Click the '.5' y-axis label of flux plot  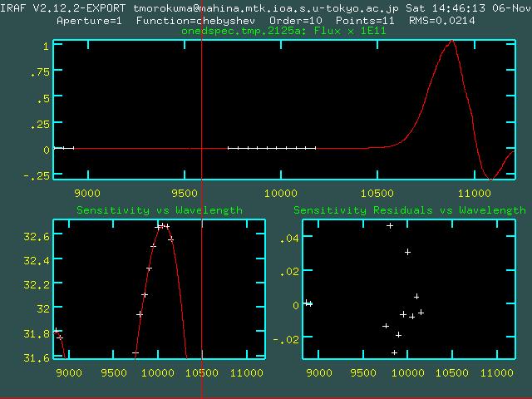point(43,98)
